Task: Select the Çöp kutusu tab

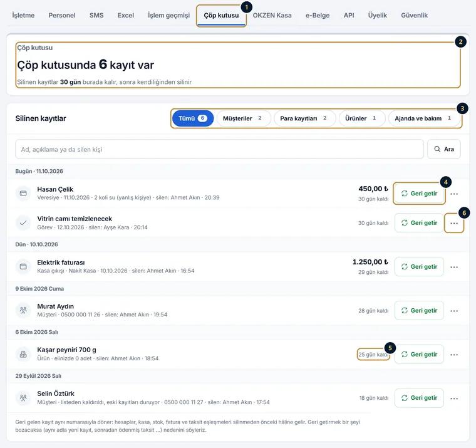Action: click(x=221, y=16)
